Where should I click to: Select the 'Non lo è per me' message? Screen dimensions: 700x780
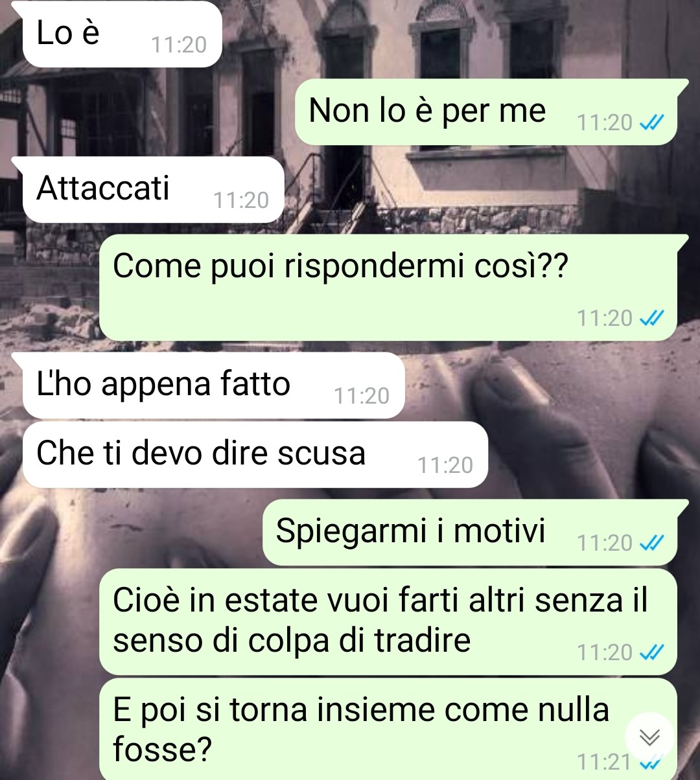coord(486,111)
